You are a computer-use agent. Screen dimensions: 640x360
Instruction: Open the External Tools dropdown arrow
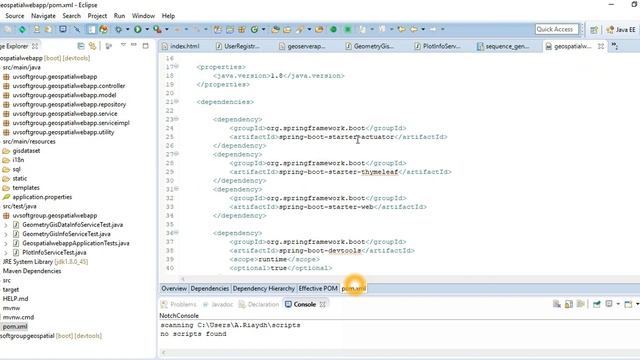(167, 29)
